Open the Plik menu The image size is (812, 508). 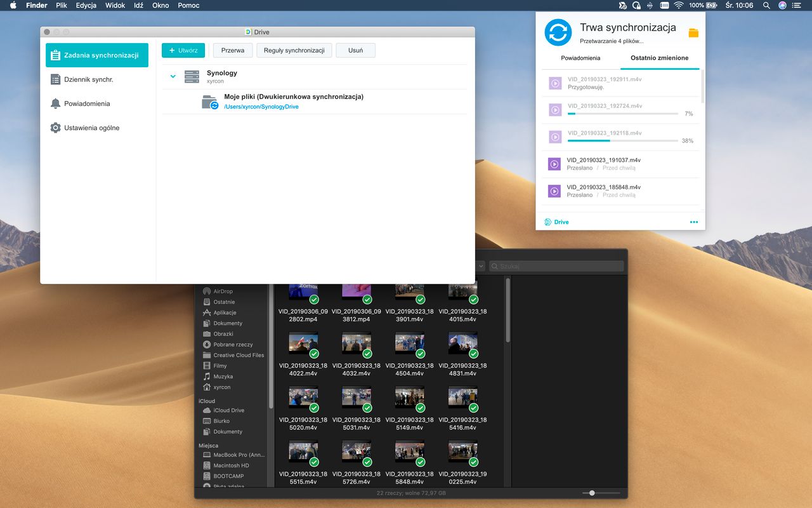[x=62, y=5]
